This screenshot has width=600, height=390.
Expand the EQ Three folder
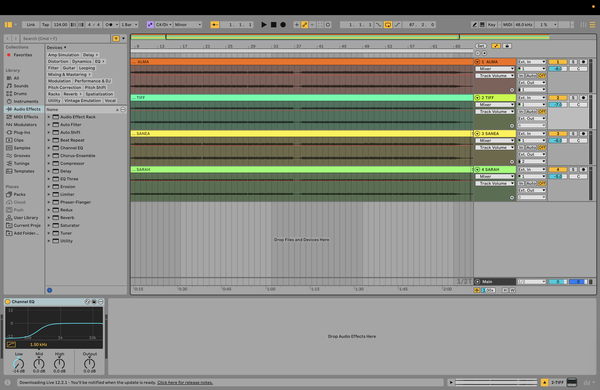click(x=49, y=179)
